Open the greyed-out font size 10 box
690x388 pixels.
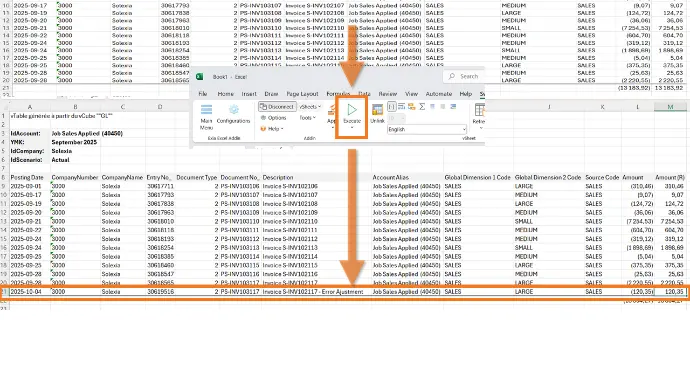pos(396,118)
